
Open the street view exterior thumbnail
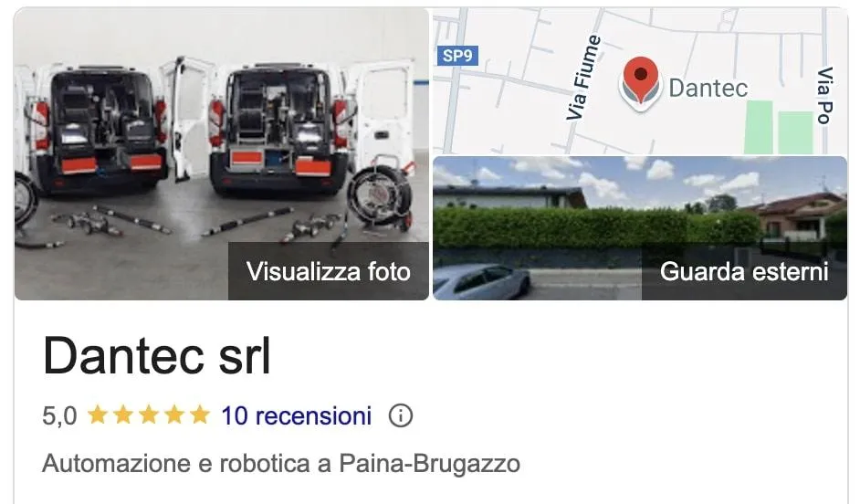640,228
